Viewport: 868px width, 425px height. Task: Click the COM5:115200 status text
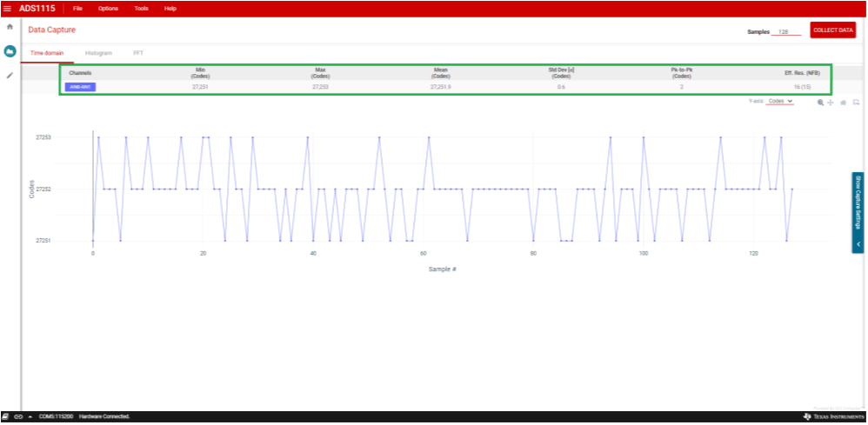point(57,416)
